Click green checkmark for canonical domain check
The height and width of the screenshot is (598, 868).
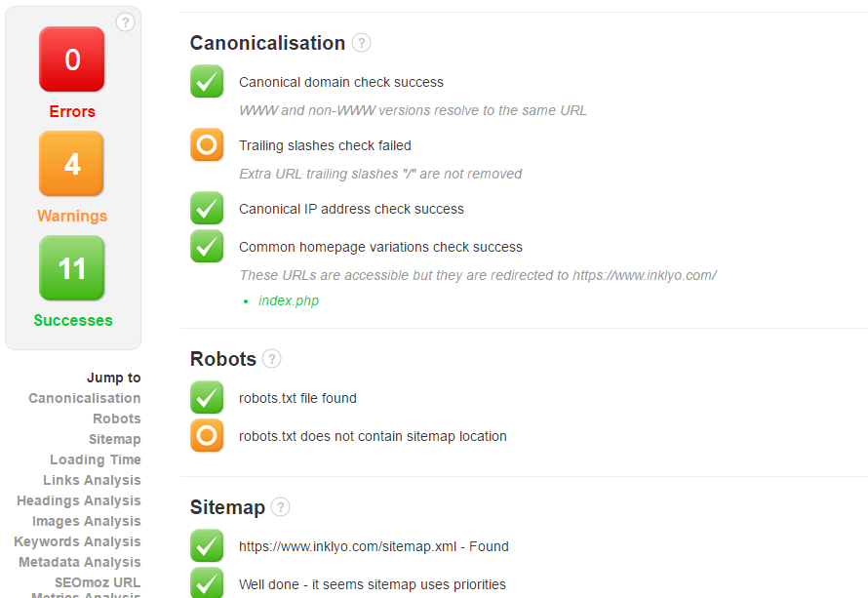207,81
